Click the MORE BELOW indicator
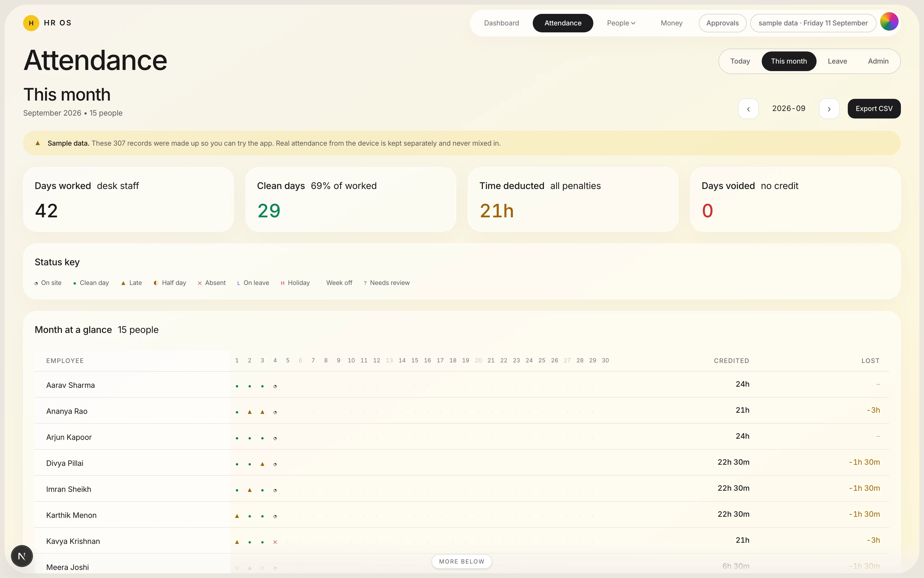Screen dimensions: 924x578 tap(462, 562)
